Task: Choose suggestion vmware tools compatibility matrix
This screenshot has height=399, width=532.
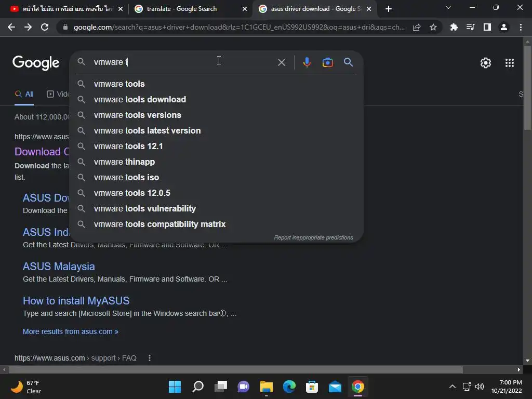Action: [217, 224]
